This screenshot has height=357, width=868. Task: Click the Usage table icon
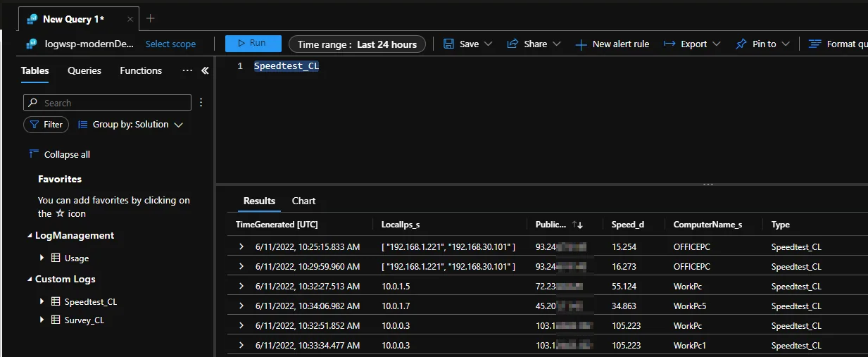(56, 258)
